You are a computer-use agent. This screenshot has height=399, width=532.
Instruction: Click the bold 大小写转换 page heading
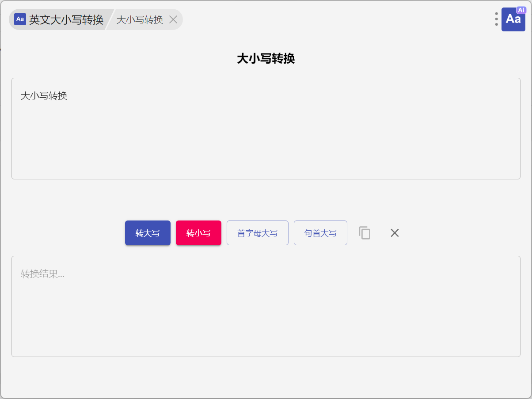coord(266,59)
